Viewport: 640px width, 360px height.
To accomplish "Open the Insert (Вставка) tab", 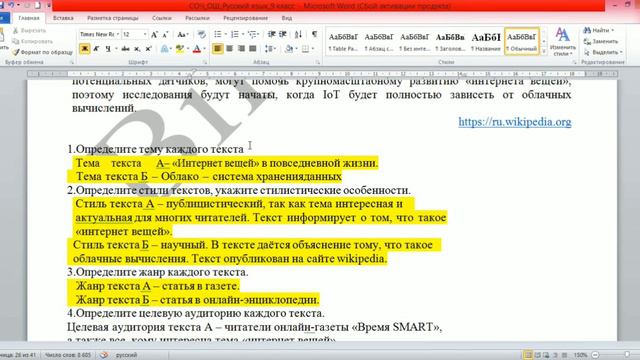I will pos(63,18).
